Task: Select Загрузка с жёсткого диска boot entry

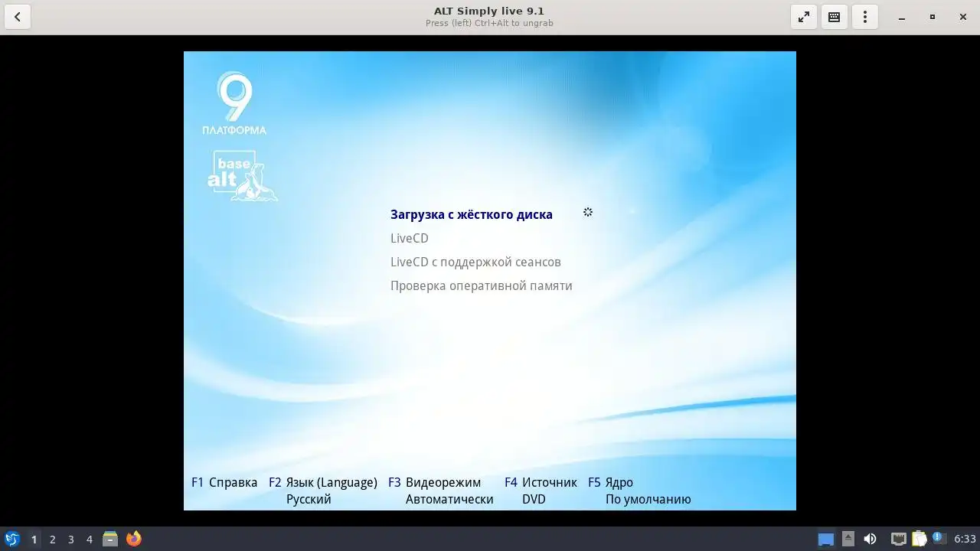Action: [x=472, y=215]
